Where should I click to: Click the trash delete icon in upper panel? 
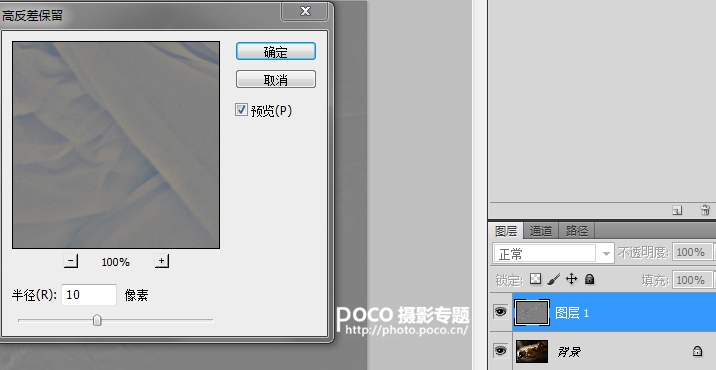(705, 210)
